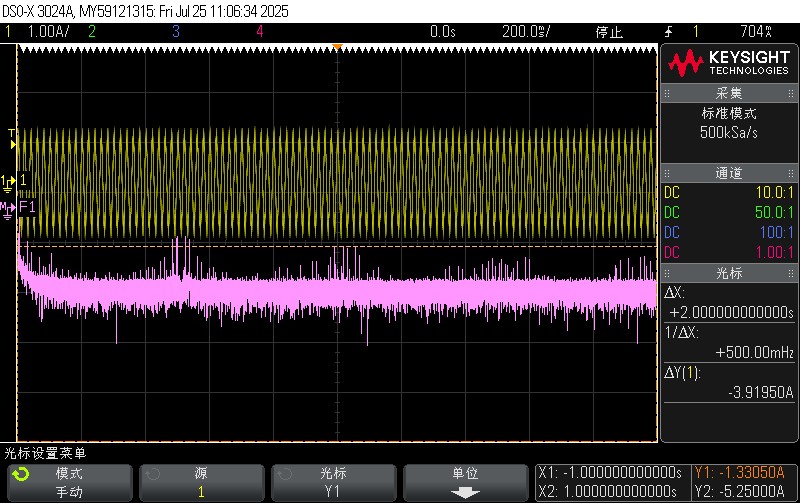Click the orange trigger time reference marker

[338, 47]
